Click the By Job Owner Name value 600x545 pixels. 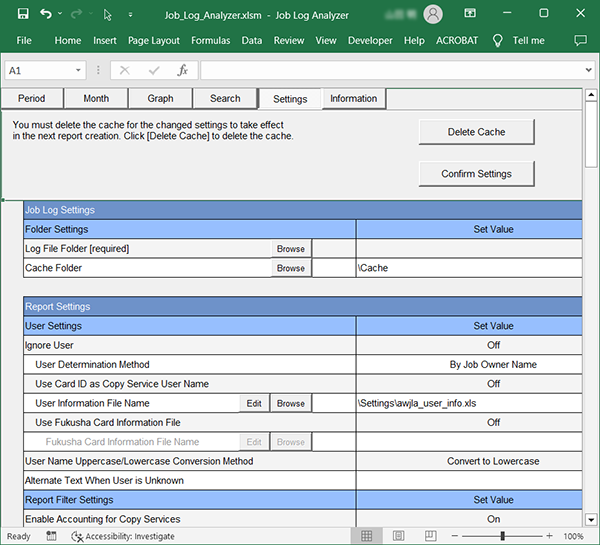(493, 364)
